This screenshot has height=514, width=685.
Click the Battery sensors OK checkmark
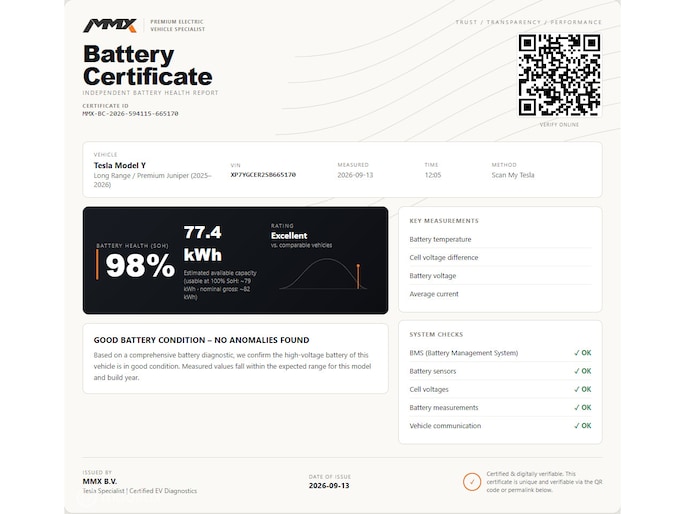tap(582, 371)
